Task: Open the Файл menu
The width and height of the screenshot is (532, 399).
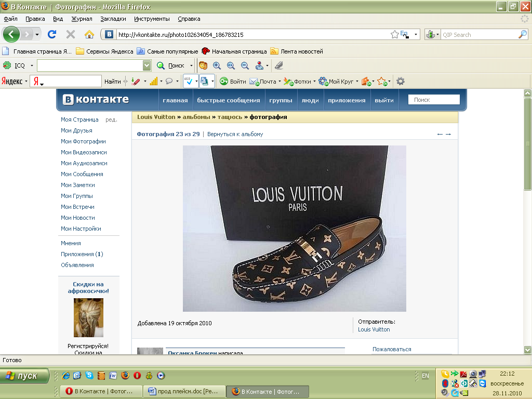Action: pos(10,19)
